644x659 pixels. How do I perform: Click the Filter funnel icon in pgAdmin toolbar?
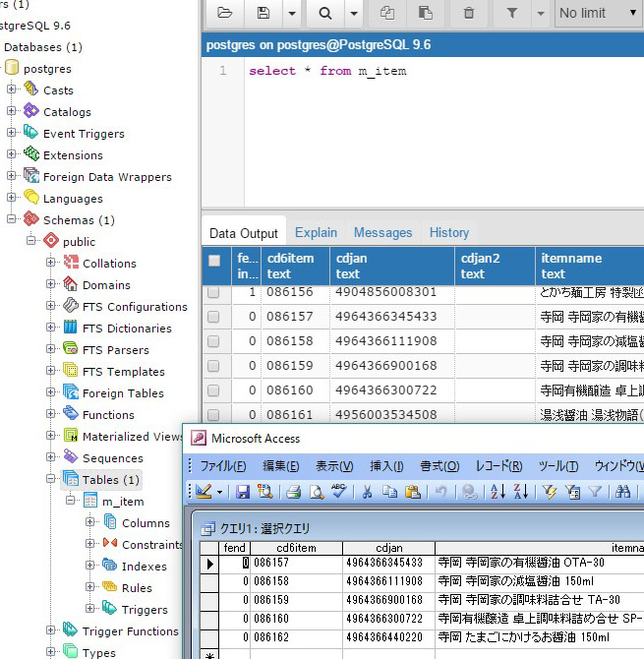[x=511, y=13]
